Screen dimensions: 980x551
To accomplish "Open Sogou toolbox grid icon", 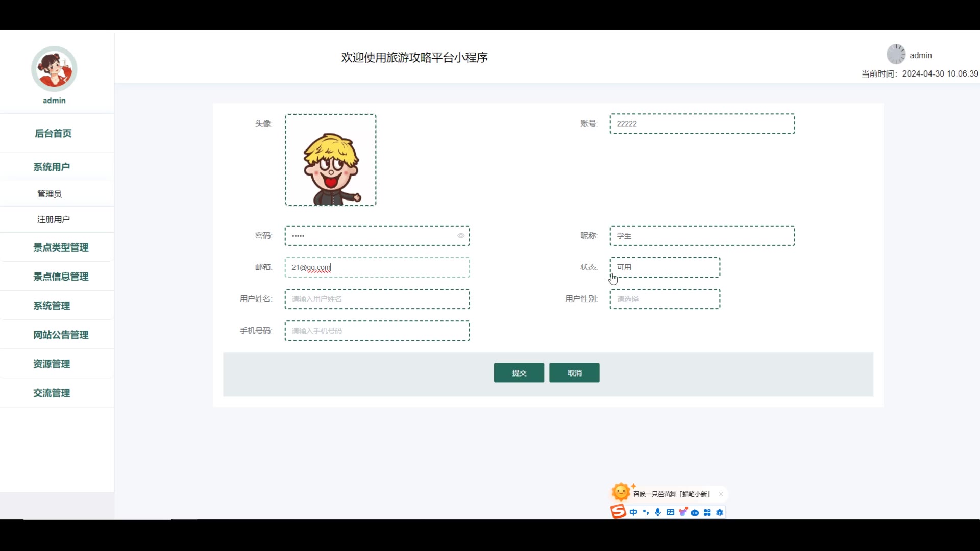I will [x=707, y=512].
